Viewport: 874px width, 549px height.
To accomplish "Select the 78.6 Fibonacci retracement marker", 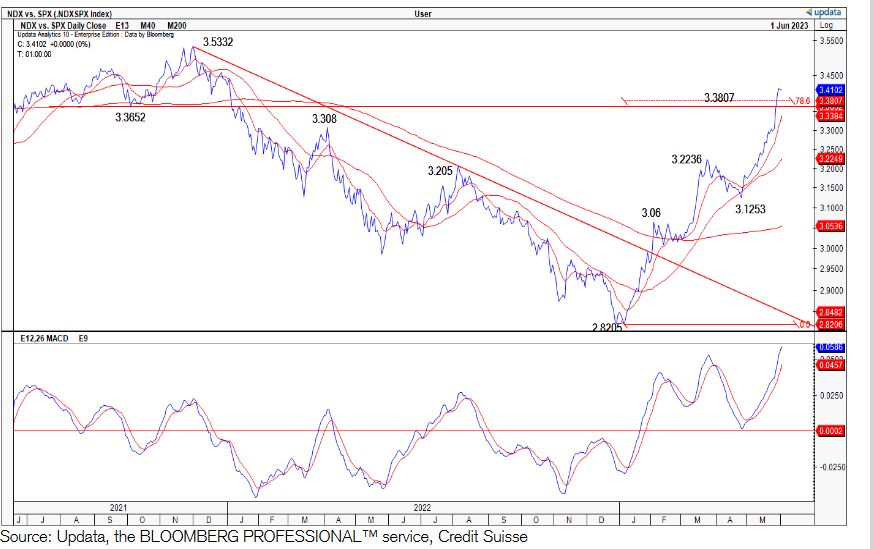I will (800, 101).
